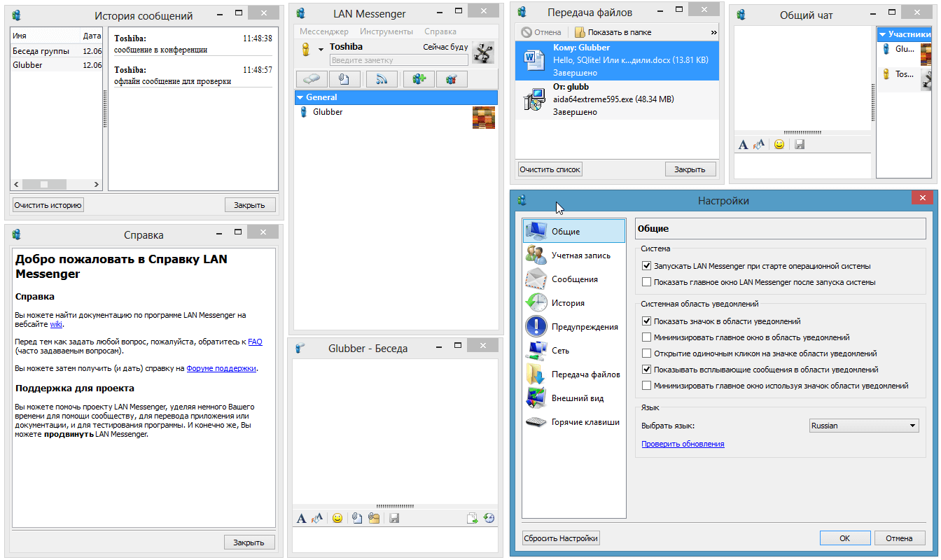
Task: Collapse the Участники group in Общий чат
Action: coord(883,34)
